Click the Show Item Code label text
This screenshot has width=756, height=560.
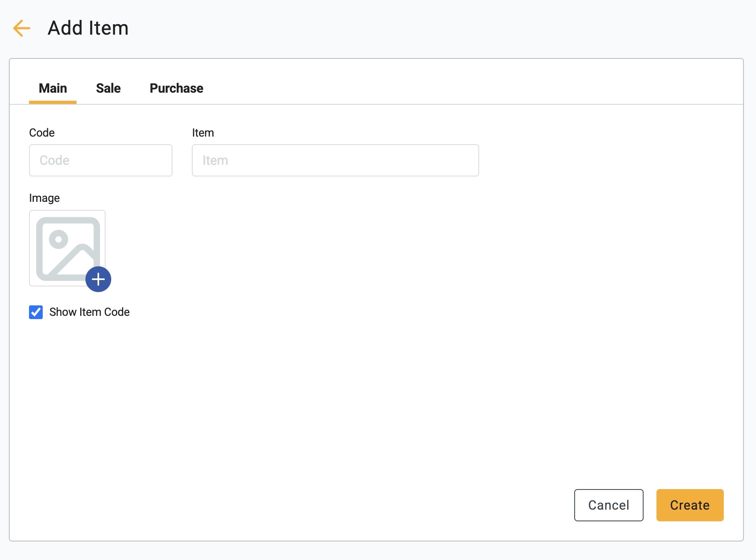89,312
